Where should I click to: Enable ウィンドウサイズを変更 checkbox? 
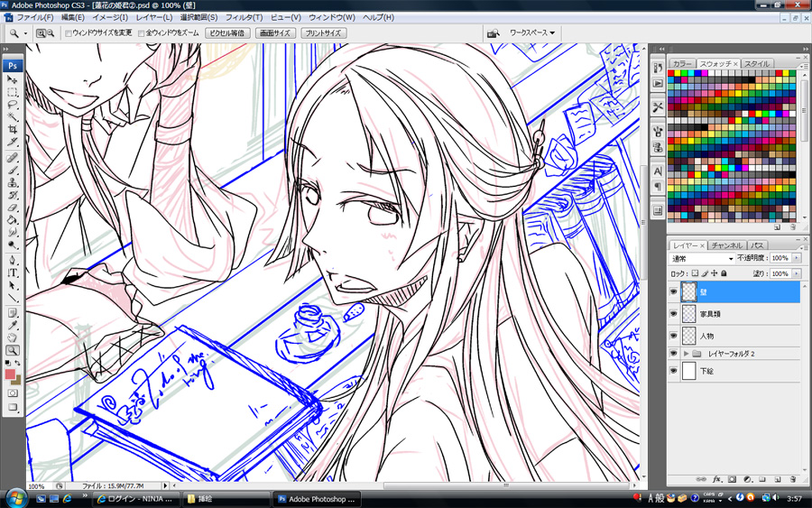coord(69,33)
